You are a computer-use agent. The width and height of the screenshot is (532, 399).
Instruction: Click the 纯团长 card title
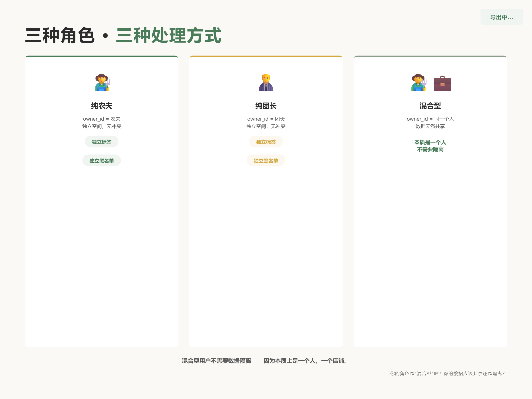pyautogui.click(x=266, y=106)
